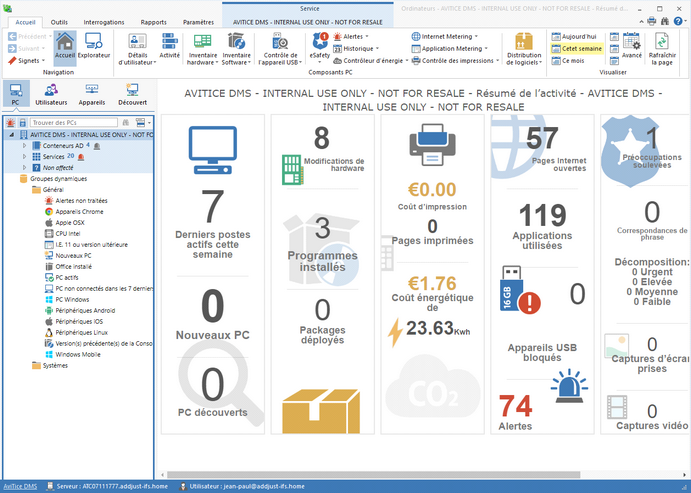Click the help question mark icon
The width and height of the screenshot is (691, 493).
coord(678,21)
